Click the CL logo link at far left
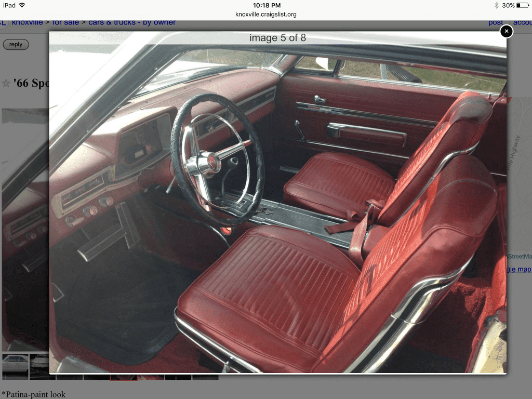 point(3,22)
